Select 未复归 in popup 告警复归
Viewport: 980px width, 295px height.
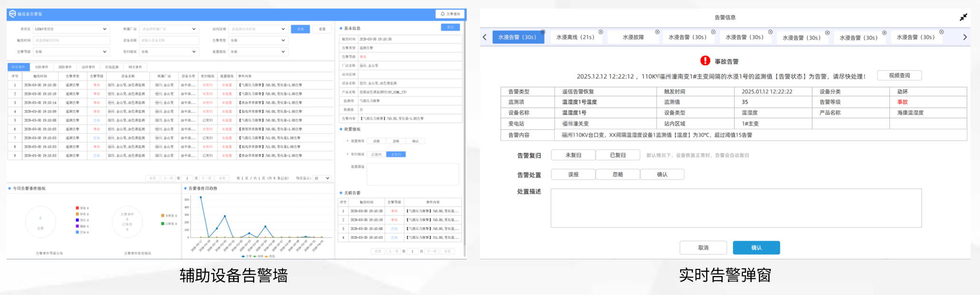[573, 155]
